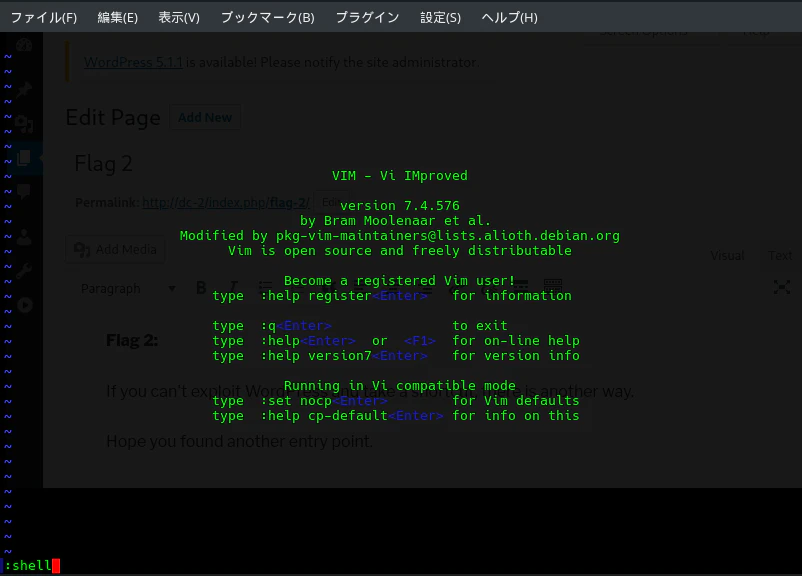802x576 pixels.
Task: Click the ':help cp-default' line
Action: point(396,415)
